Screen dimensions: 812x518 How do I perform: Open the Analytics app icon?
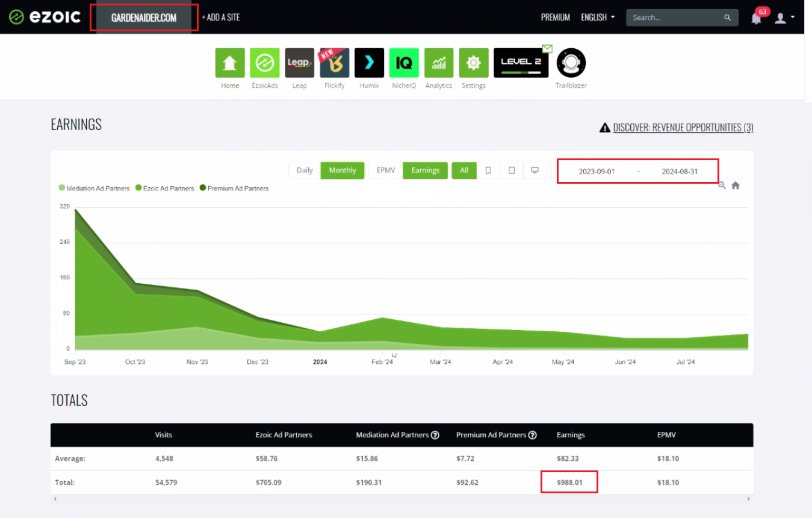click(x=439, y=63)
